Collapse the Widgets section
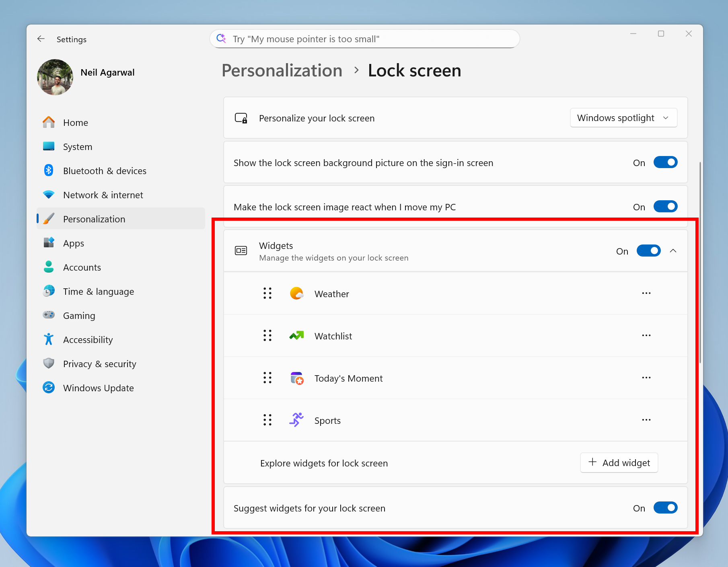The image size is (728, 567). tap(674, 251)
